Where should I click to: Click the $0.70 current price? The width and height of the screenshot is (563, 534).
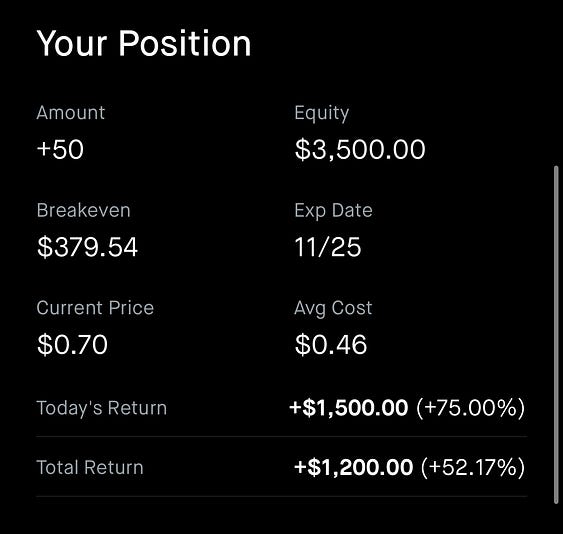click(72, 345)
